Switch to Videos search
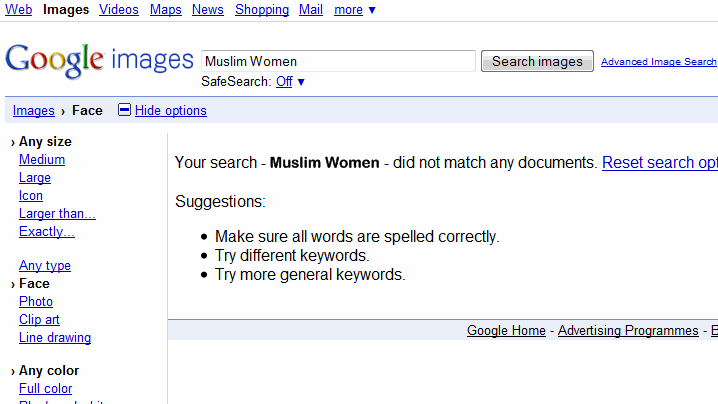This screenshot has width=718, height=404. [x=119, y=10]
